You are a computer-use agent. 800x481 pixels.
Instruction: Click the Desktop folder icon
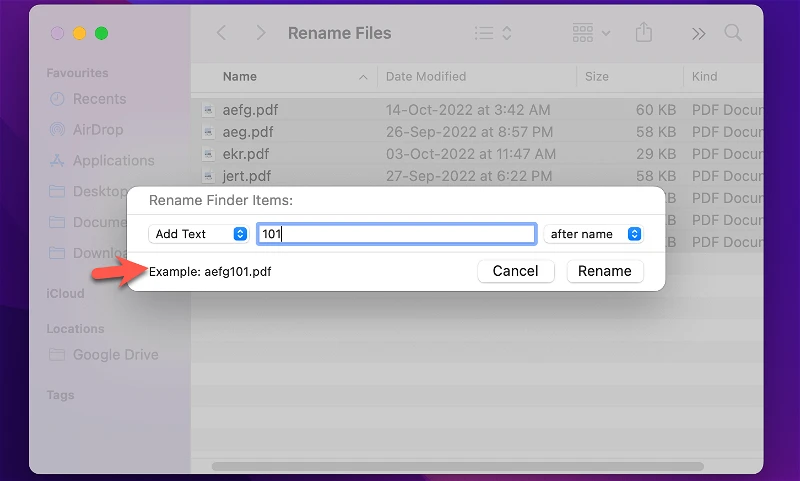(57, 191)
